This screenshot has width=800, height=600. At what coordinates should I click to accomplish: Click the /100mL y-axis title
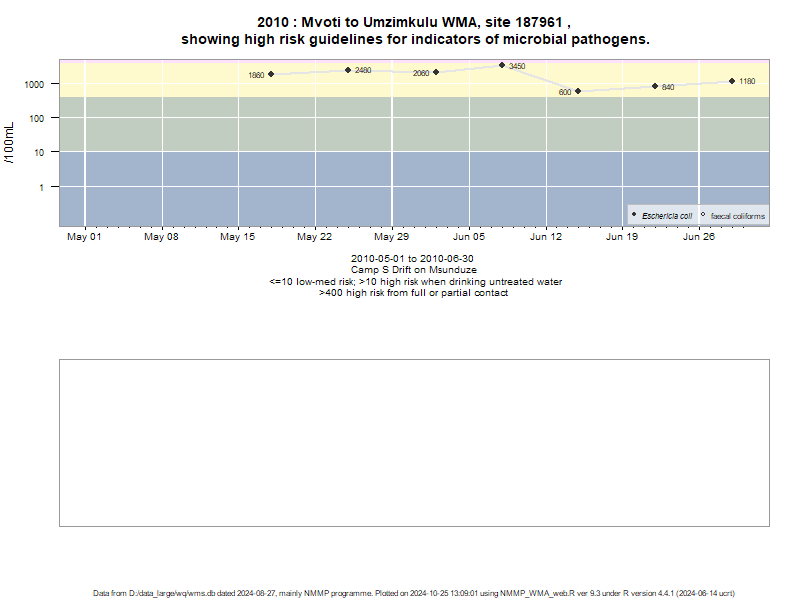[9, 143]
